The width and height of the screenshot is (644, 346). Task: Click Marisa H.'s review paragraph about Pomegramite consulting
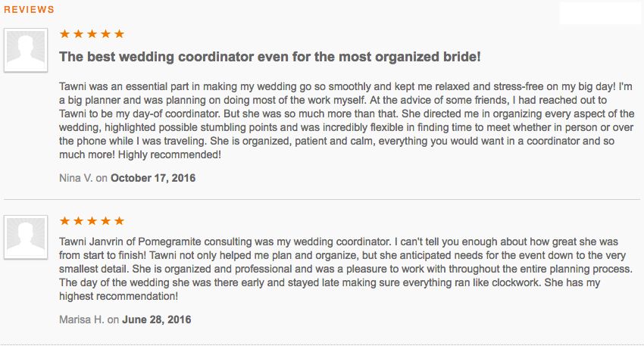tap(345, 269)
